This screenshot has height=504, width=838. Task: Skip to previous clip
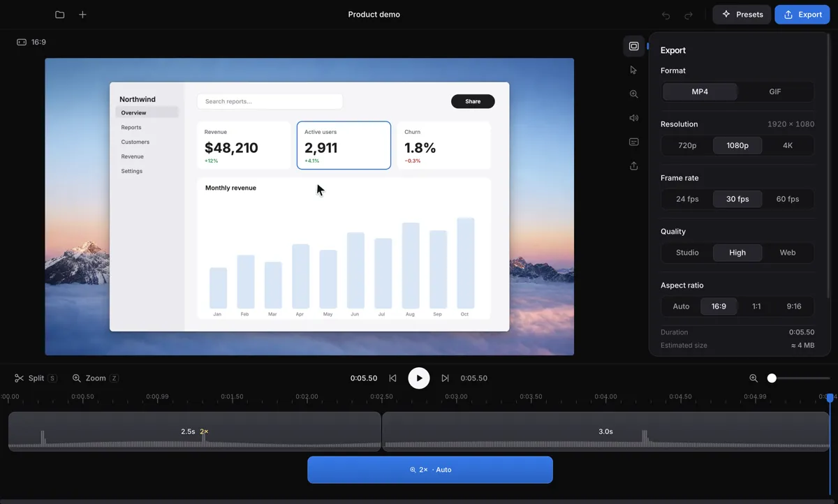(392, 378)
